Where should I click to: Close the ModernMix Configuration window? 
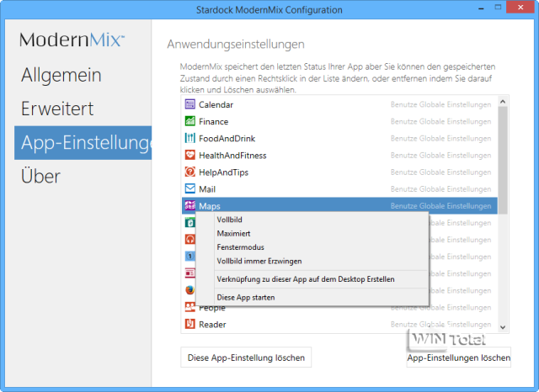520,8
